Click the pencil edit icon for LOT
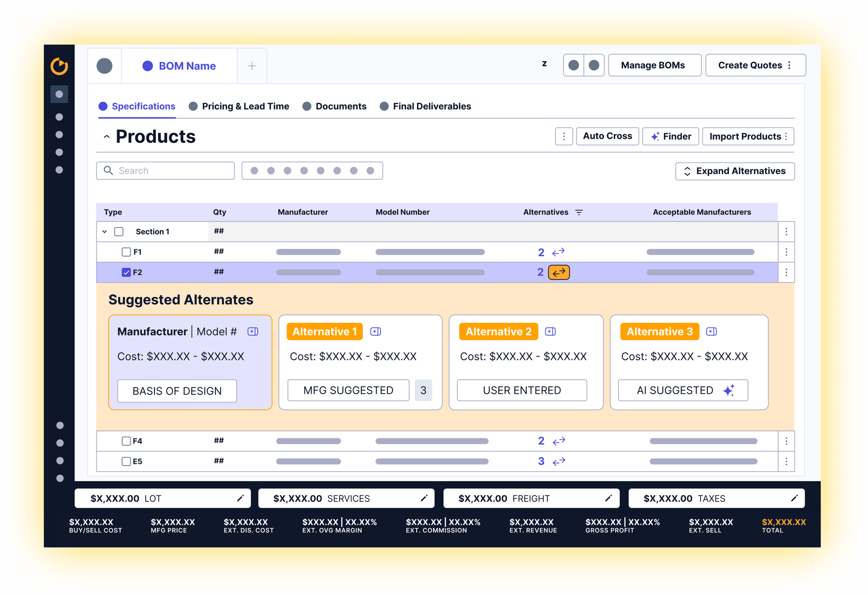Viewport: 868px width, 595px height. [x=240, y=498]
